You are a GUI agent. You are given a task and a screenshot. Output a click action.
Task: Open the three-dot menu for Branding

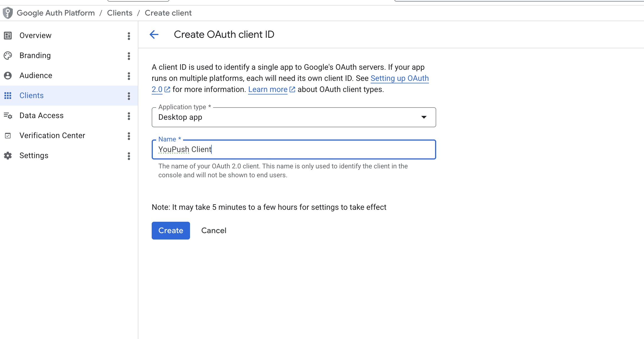click(x=129, y=56)
